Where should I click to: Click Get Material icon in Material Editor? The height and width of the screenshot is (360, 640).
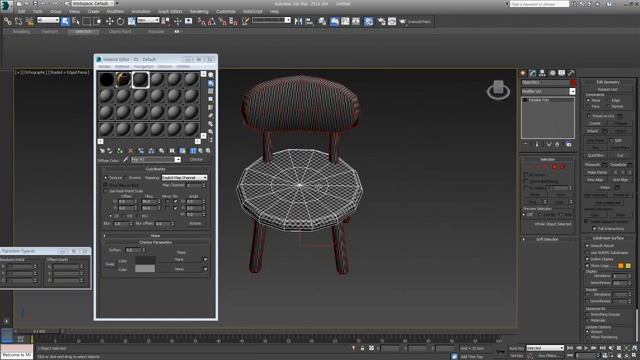102,151
